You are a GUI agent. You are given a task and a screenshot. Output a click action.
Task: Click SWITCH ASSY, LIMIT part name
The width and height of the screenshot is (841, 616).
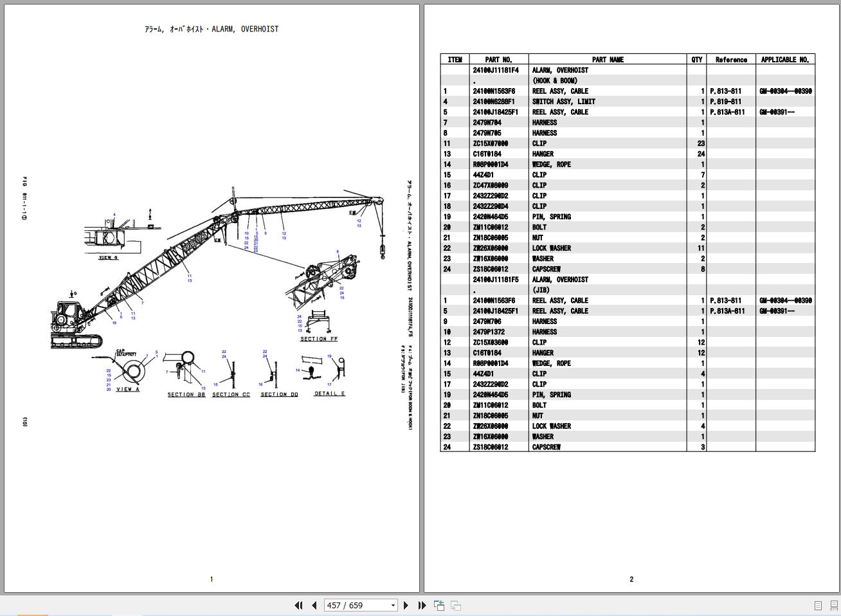tap(563, 102)
